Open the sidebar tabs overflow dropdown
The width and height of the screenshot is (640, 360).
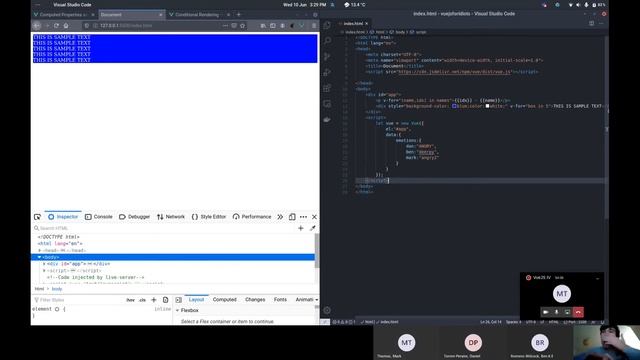tap(317, 300)
